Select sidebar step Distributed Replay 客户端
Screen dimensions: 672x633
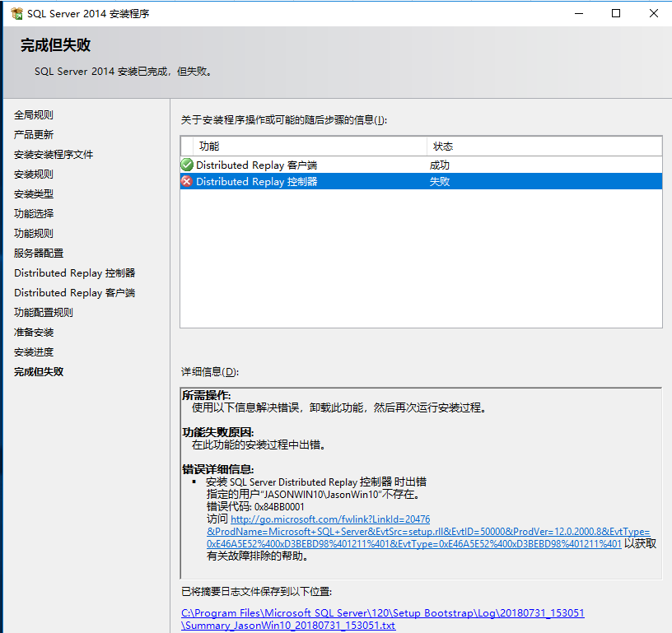click(75, 292)
